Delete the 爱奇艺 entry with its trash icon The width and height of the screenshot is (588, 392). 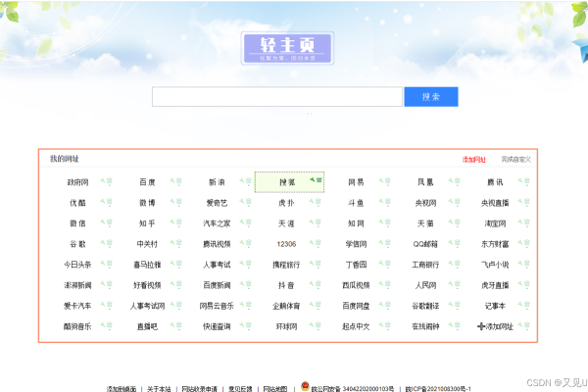[249, 202]
